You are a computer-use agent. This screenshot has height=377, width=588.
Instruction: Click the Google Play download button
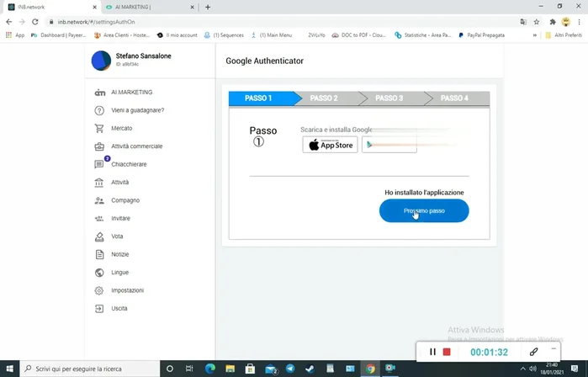click(389, 145)
